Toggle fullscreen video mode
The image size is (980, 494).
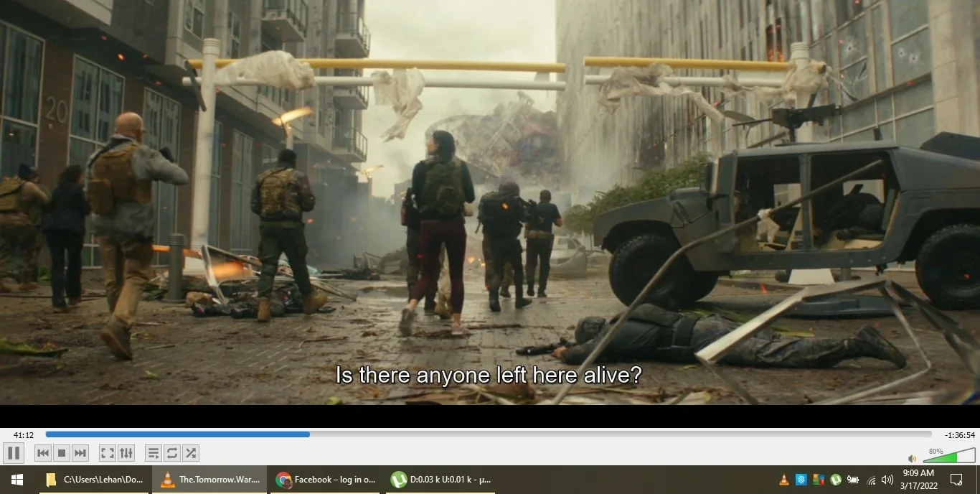107,453
